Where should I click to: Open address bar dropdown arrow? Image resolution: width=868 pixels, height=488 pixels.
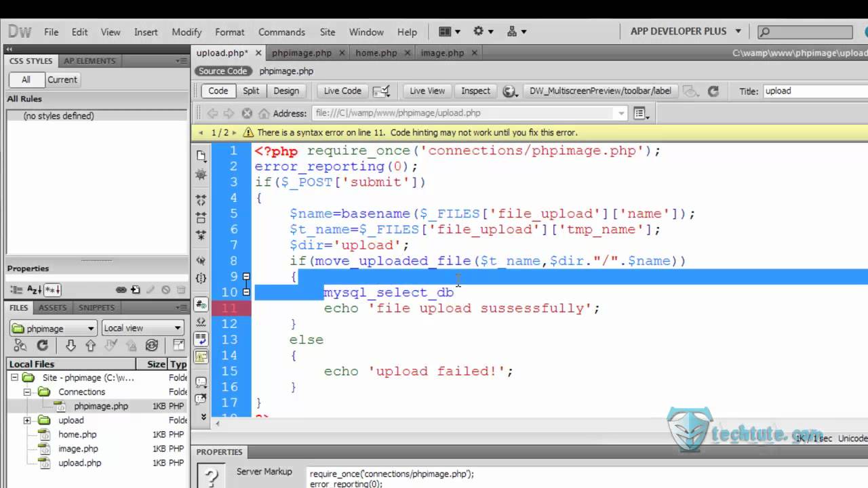621,113
